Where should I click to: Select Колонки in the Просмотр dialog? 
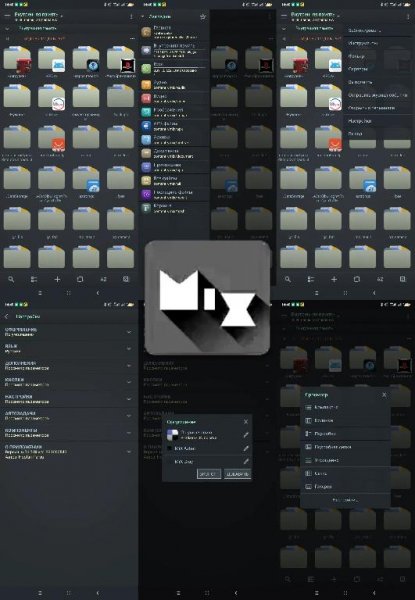coord(345,421)
